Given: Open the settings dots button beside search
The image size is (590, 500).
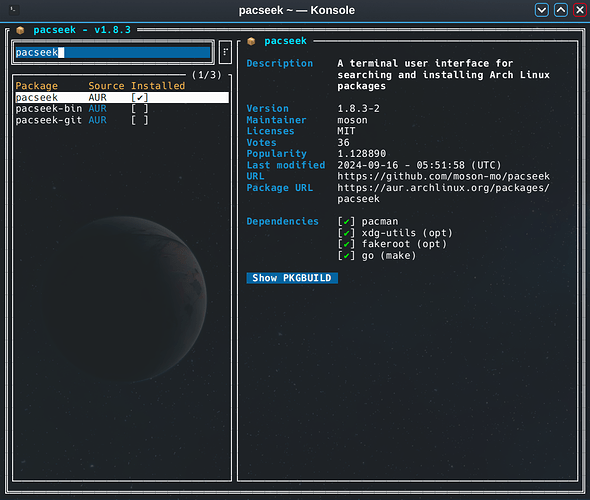Looking at the screenshot, I should [225, 52].
